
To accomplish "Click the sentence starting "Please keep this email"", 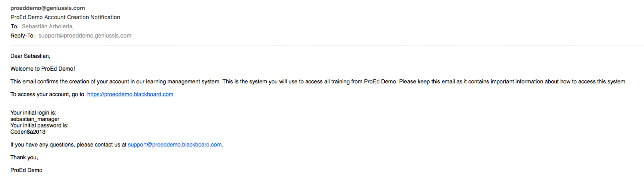I will click(513, 82).
